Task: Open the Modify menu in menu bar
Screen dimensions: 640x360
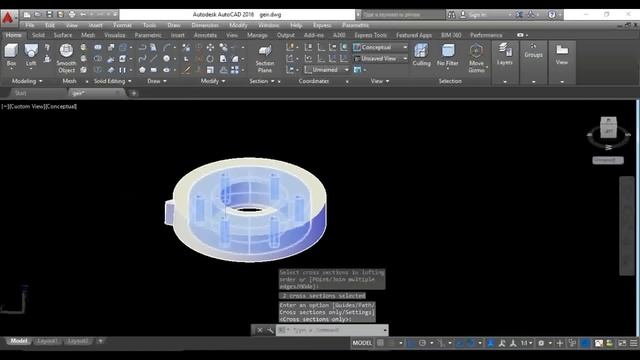Action: point(238,25)
